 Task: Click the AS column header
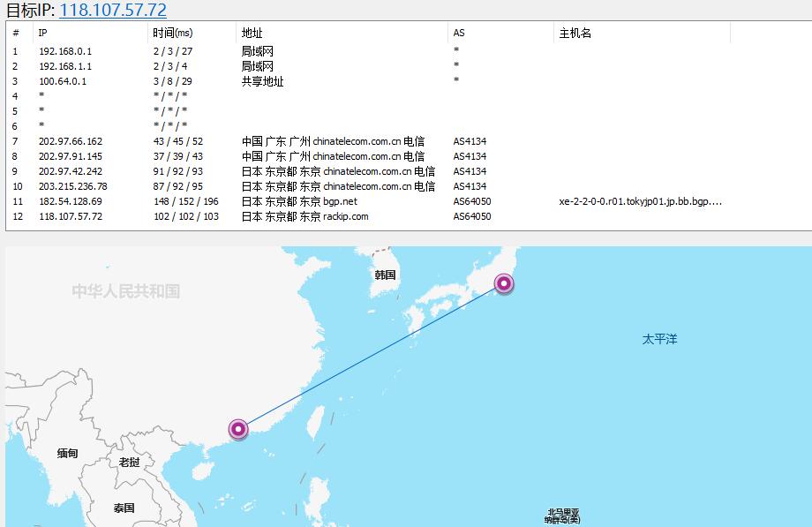(459, 33)
